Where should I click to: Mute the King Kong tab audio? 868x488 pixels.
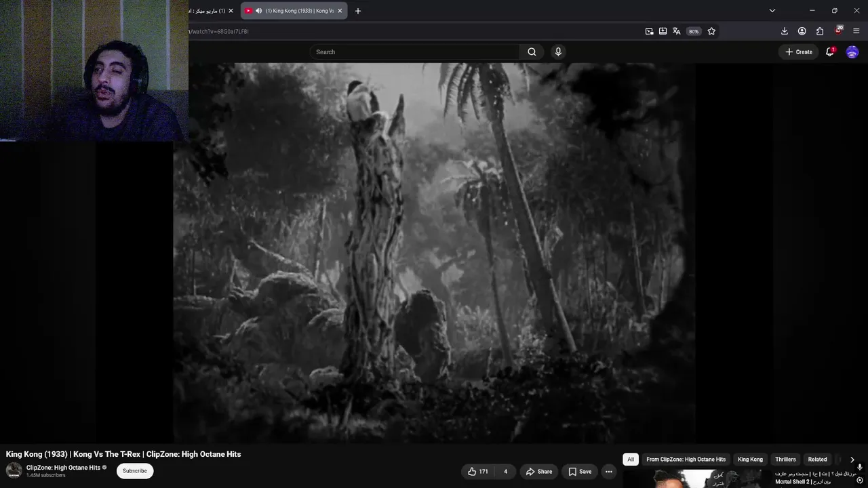(258, 11)
